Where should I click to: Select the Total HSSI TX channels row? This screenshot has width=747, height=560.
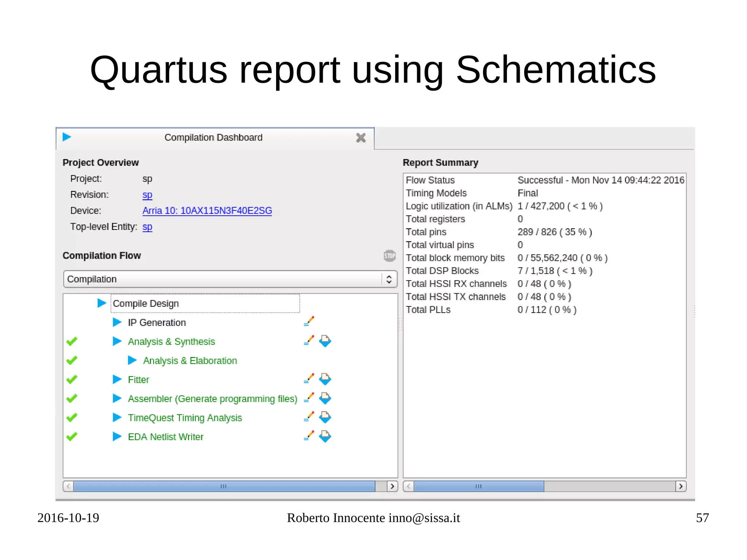pyautogui.click(x=545, y=297)
